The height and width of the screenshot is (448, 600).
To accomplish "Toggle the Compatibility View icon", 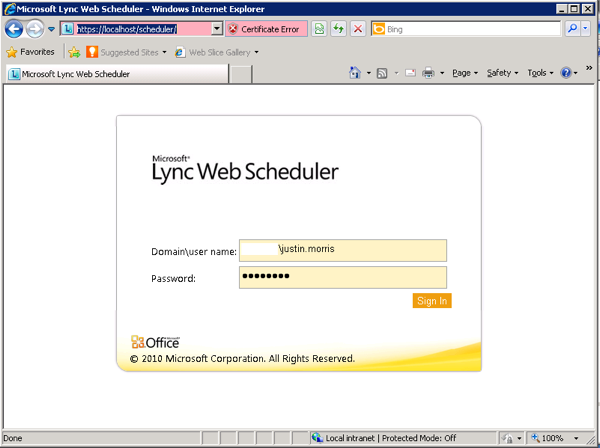I will [x=319, y=29].
